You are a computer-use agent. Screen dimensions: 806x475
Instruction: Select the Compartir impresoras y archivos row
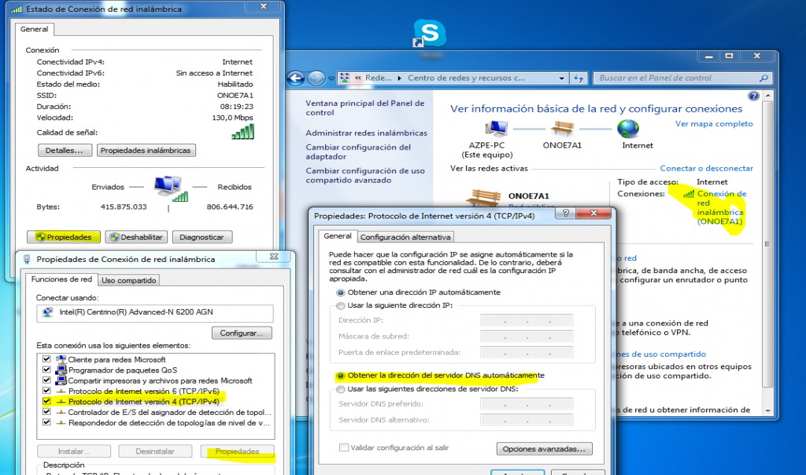(x=157, y=380)
